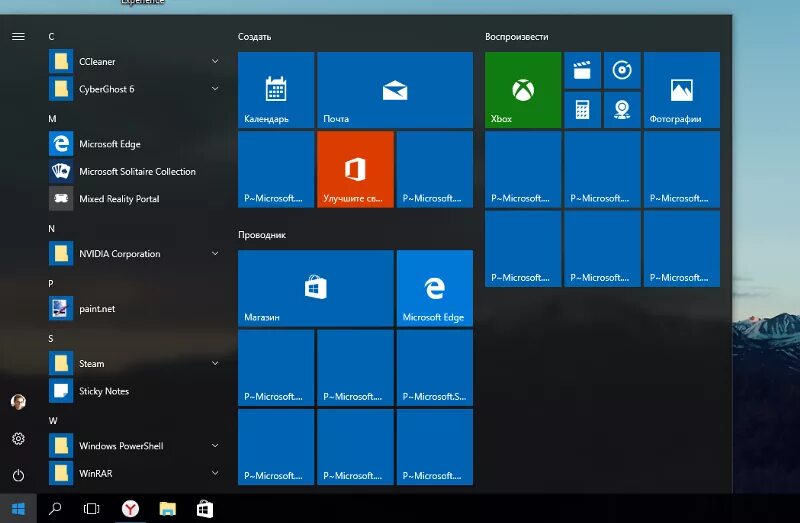Image resolution: width=800 pixels, height=523 pixels.
Task: Open the WinRAR folder entry
Action: pyautogui.click(x=135, y=474)
